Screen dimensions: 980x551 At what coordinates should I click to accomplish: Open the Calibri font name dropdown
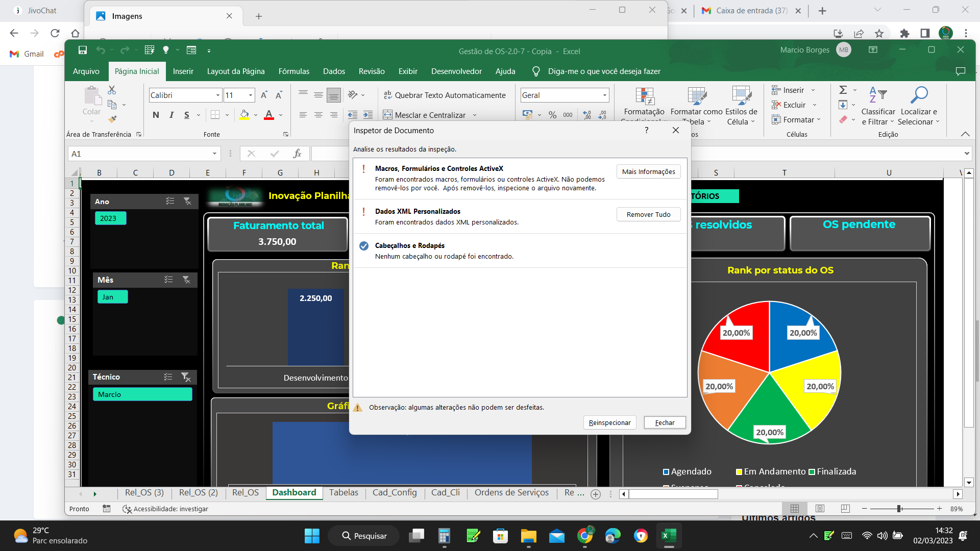point(218,95)
